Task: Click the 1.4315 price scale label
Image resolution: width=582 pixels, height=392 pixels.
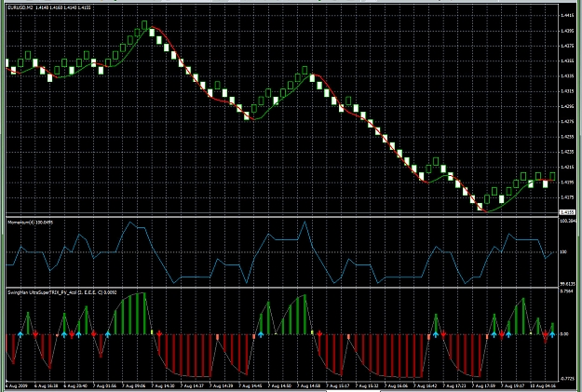Action: [x=566, y=91]
